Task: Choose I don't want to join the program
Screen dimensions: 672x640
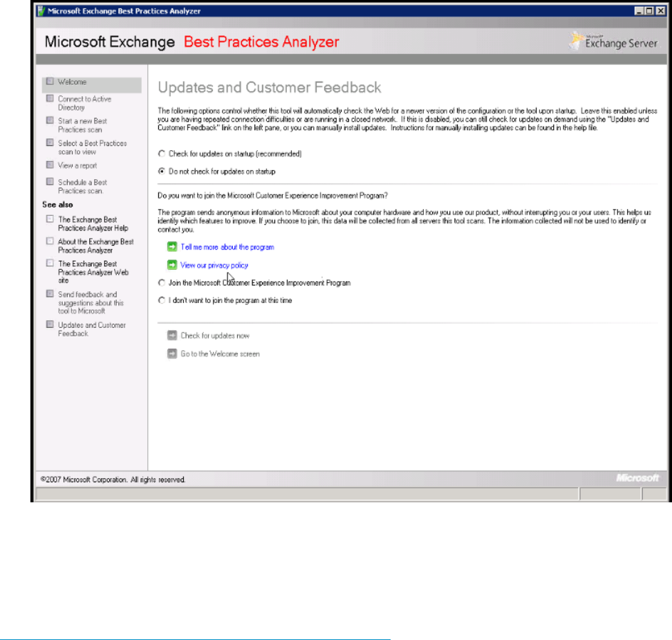Action: (x=162, y=300)
